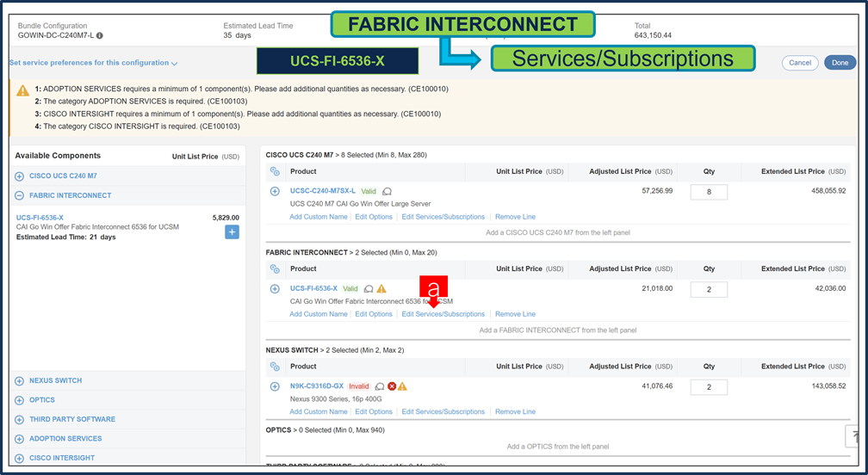Image resolution: width=868 pixels, height=475 pixels.
Task: Remove Line for UCS-FI-6536-X
Action: (515, 314)
